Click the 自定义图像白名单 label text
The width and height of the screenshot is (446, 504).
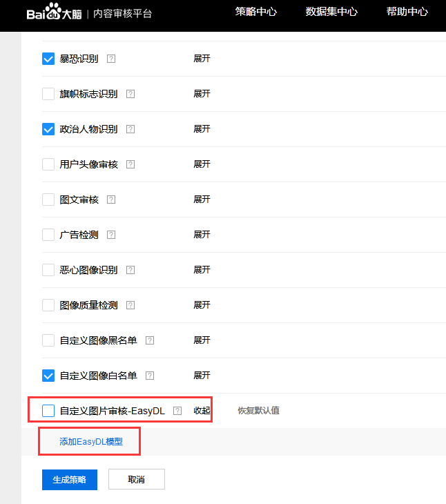tap(98, 376)
